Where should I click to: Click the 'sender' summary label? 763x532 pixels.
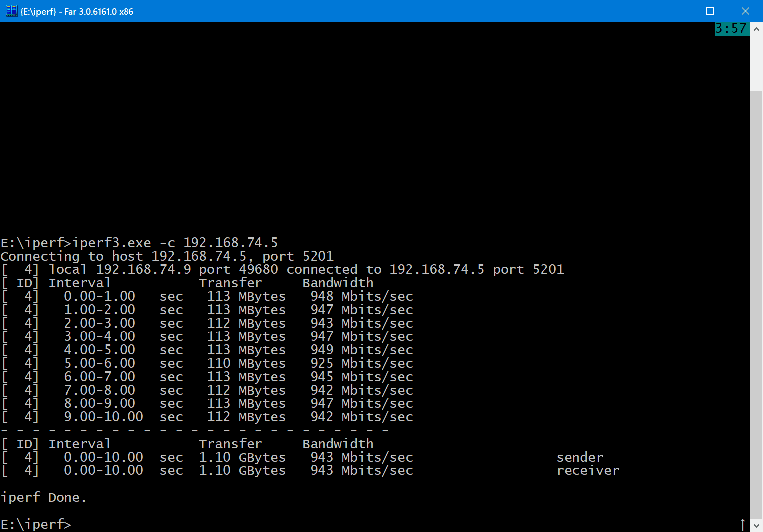(580, 457)
